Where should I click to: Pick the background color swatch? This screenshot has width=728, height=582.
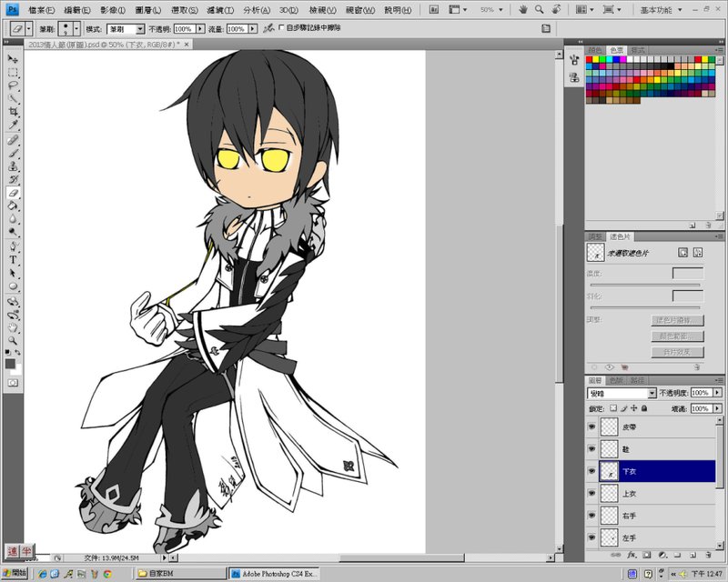point(17,370)
